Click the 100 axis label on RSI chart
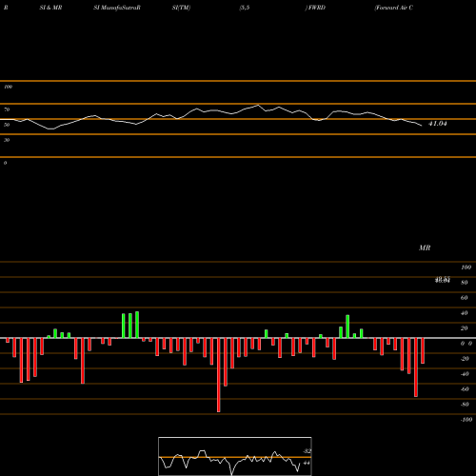 pyautogui.click(x=9, y=87)
